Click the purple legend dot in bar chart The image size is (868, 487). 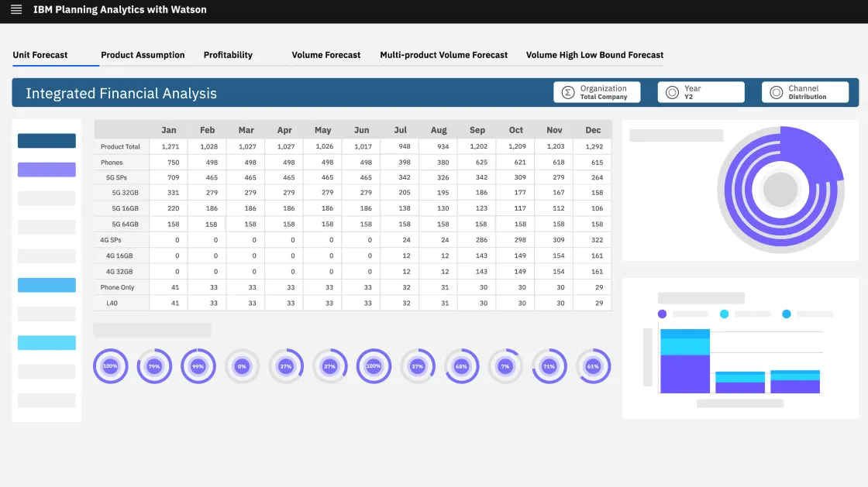coord(662,314)
